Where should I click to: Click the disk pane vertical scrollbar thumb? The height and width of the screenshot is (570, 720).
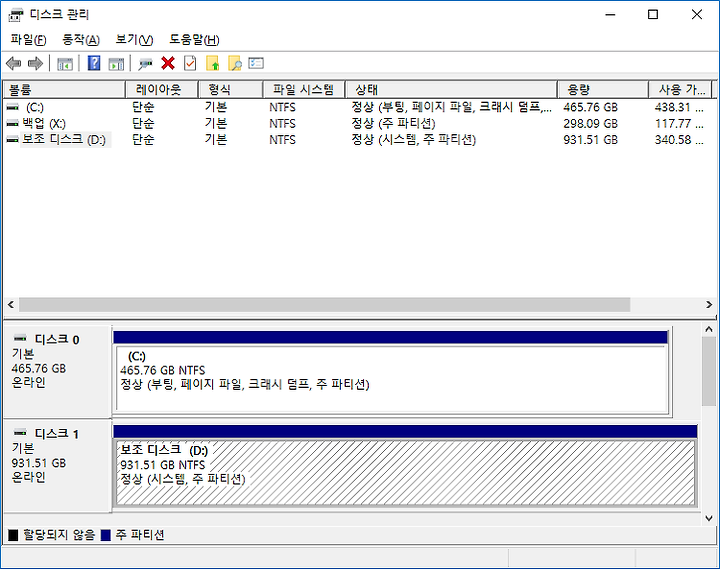(x=709, y=372)
